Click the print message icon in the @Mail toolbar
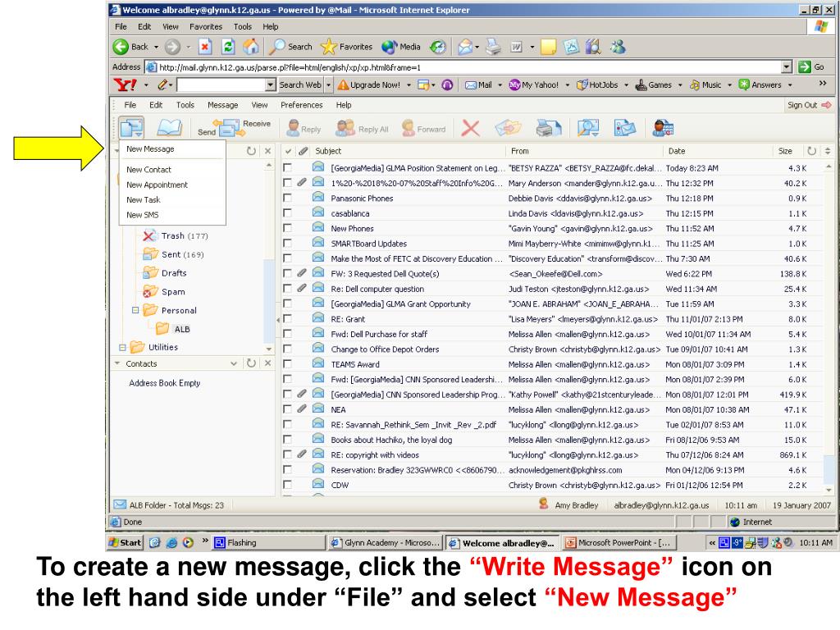Image resolution: width=840 pixels, height=630 pixels. tap(549, 129)
